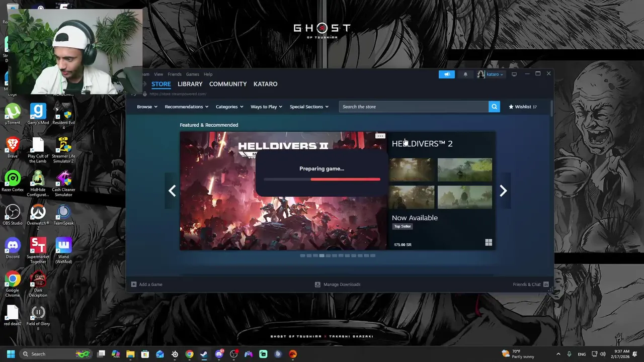The height and width of the screenshot is (362, 644).
Task: Expand the Ways to Play dropdown
Action: [x=266, y=107]
